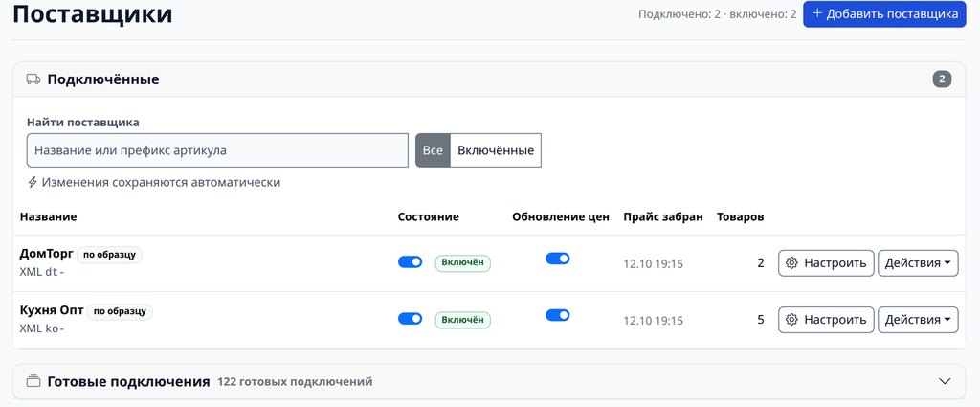Screen dimensions: 980x407
Task: Toggle ДомТорг price update switch
Action: [x=558, y=259]
